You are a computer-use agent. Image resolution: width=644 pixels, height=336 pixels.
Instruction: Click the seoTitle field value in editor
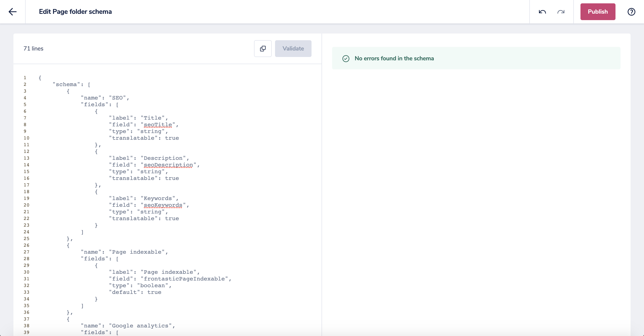click(158, 125)
